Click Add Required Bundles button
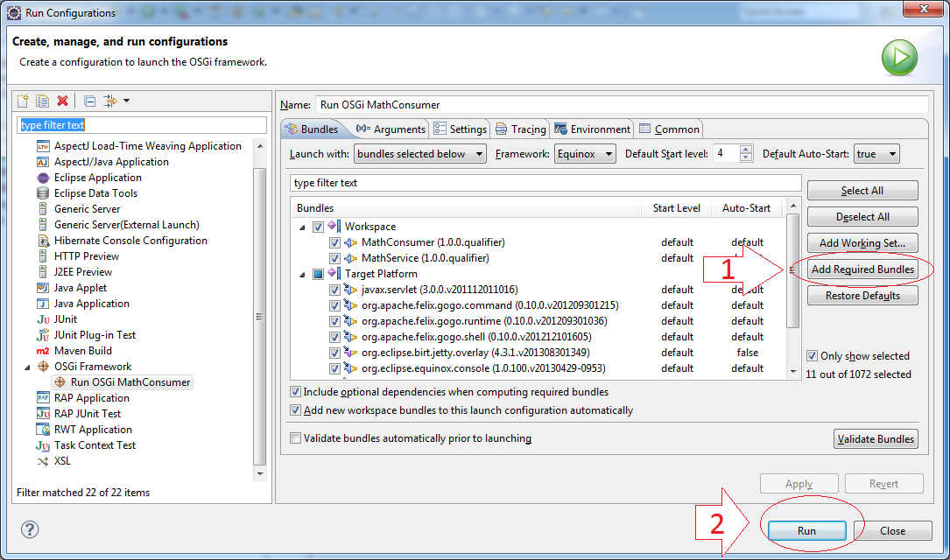 [862, 269]
